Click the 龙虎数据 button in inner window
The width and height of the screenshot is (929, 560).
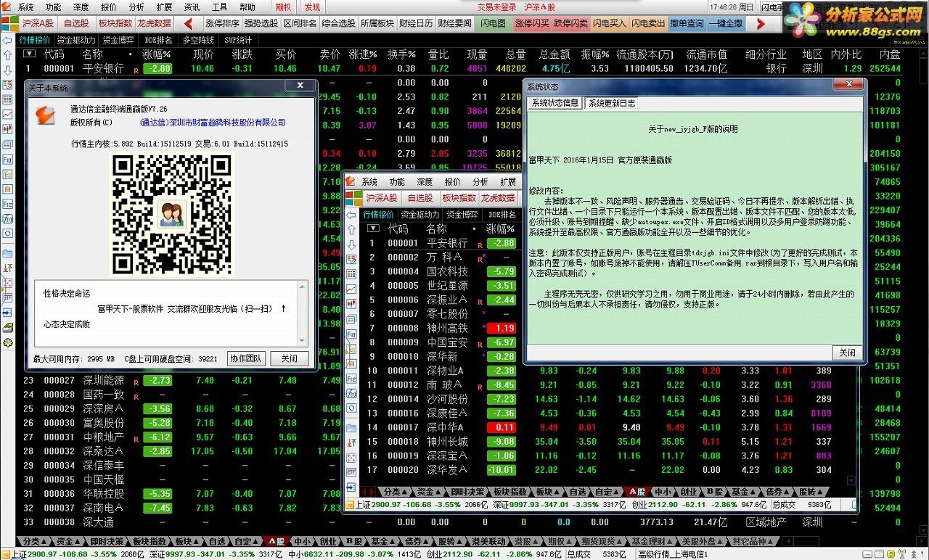pyautogui.click(x=498, y=197)
